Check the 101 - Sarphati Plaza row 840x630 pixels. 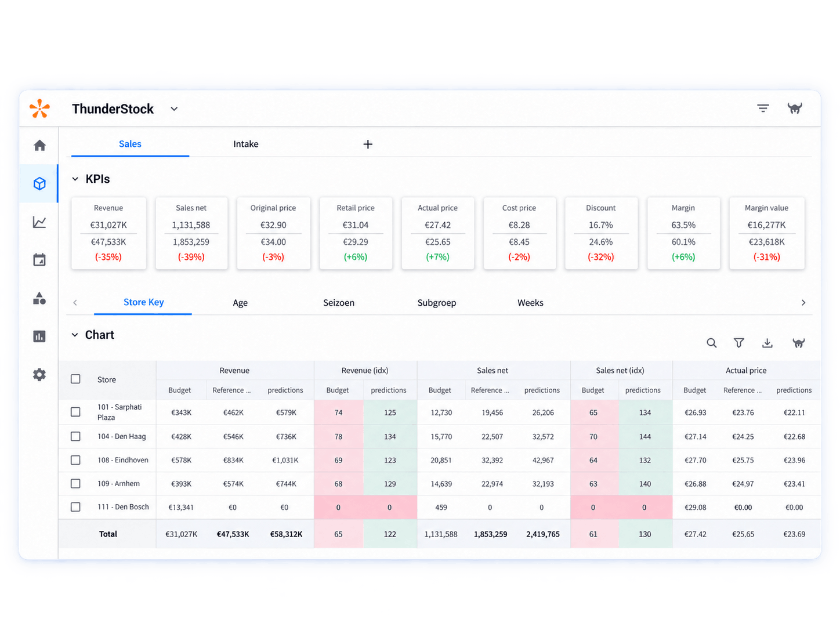click(75, 412)
